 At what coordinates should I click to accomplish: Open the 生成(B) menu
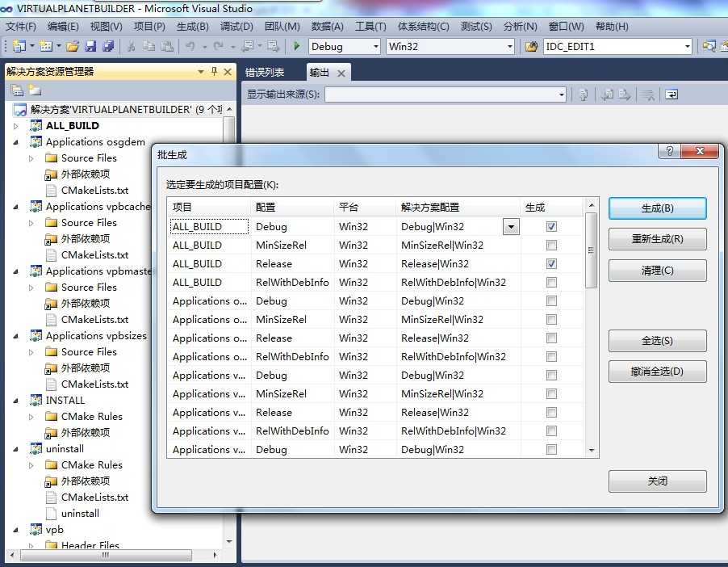click(x=193, y=27)
